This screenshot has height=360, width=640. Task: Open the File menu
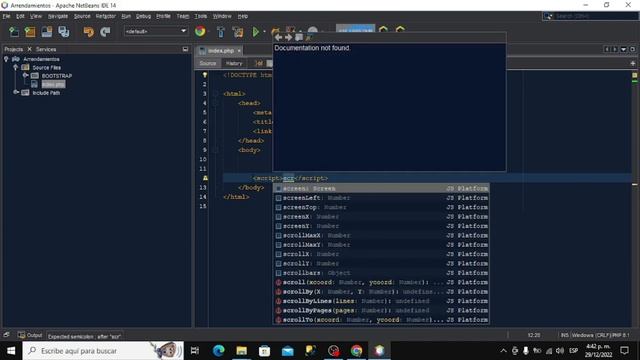click(7, 16)
